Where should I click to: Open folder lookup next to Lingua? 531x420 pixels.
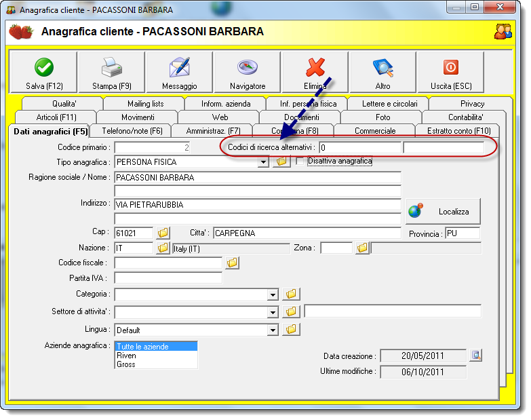(x=291, y=329)
